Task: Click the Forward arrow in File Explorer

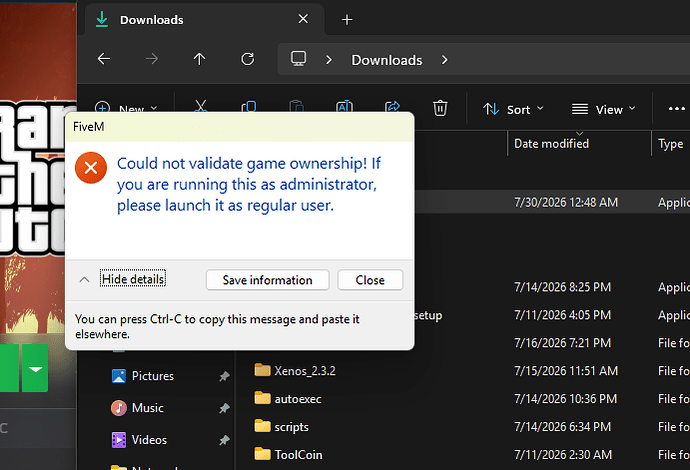Action: click(x=152, y=59)
